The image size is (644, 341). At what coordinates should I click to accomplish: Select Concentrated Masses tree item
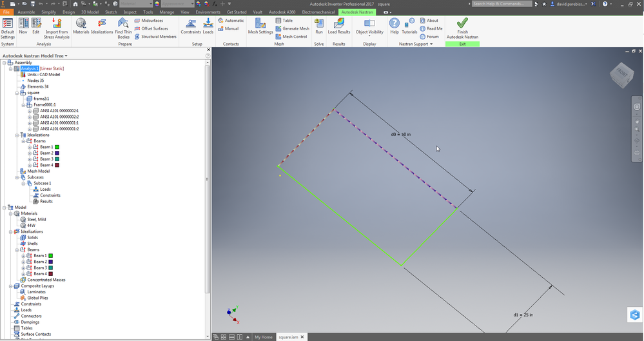point(46,280)
